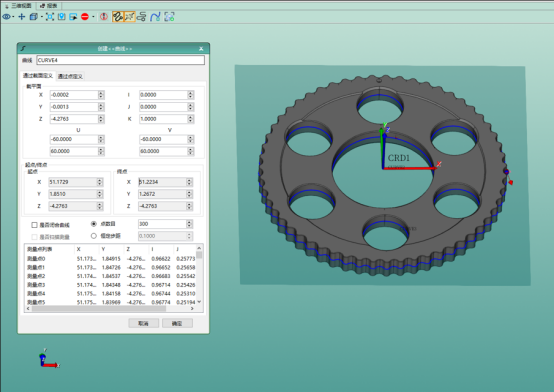Select the 指定步距 radio button
The image size is (554, 392).
94,236
